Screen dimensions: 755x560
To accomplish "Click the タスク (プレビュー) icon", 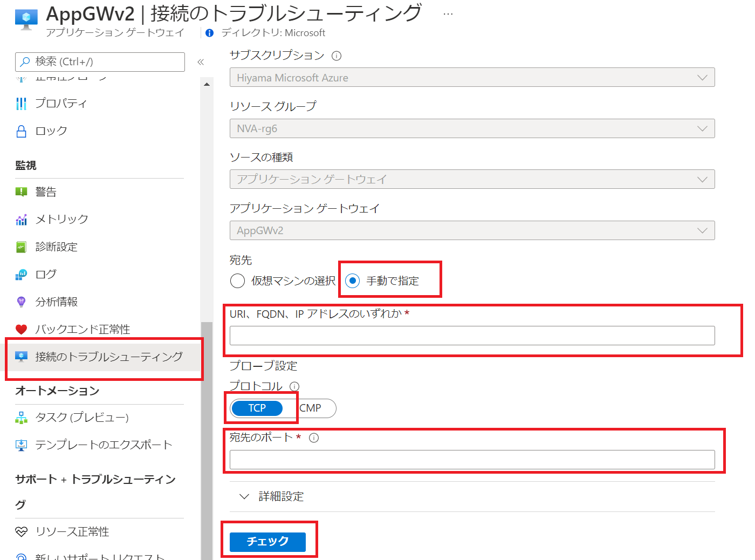I will click(22, 418).
